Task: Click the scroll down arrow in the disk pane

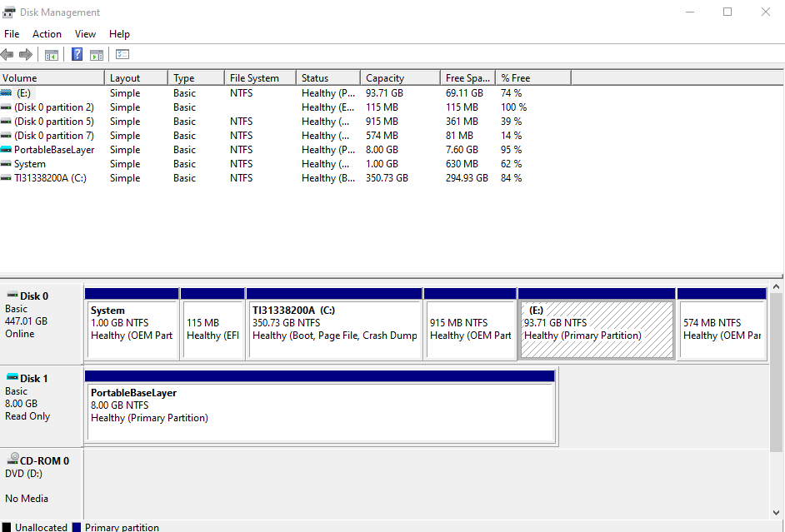Action: click(776, 513)
